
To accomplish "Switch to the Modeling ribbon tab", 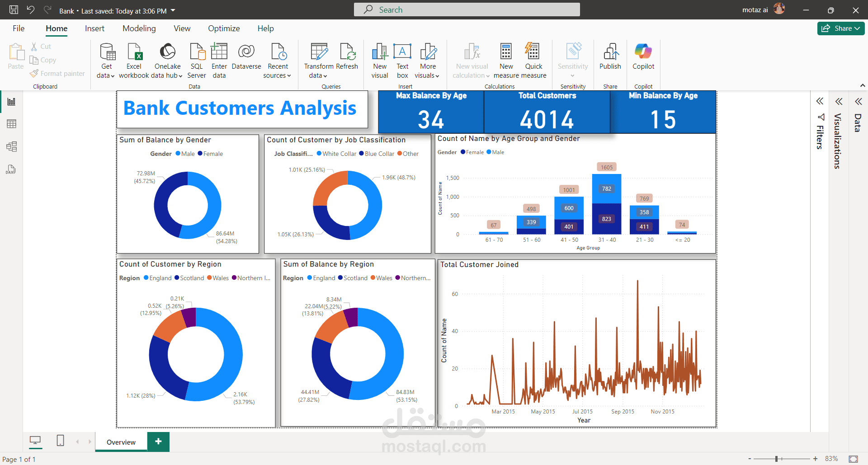I will click(x=139, y=28).
